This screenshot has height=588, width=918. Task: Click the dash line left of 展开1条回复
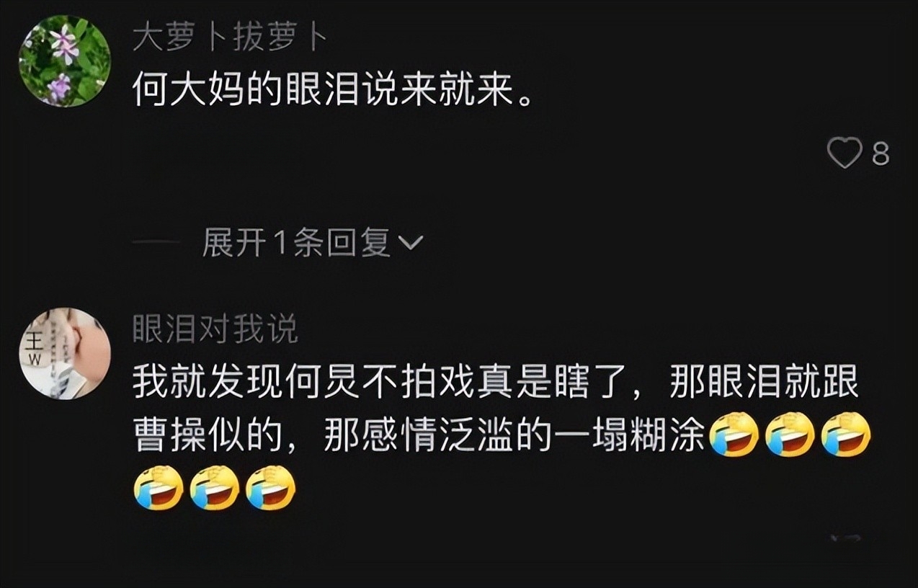(156, 244)
